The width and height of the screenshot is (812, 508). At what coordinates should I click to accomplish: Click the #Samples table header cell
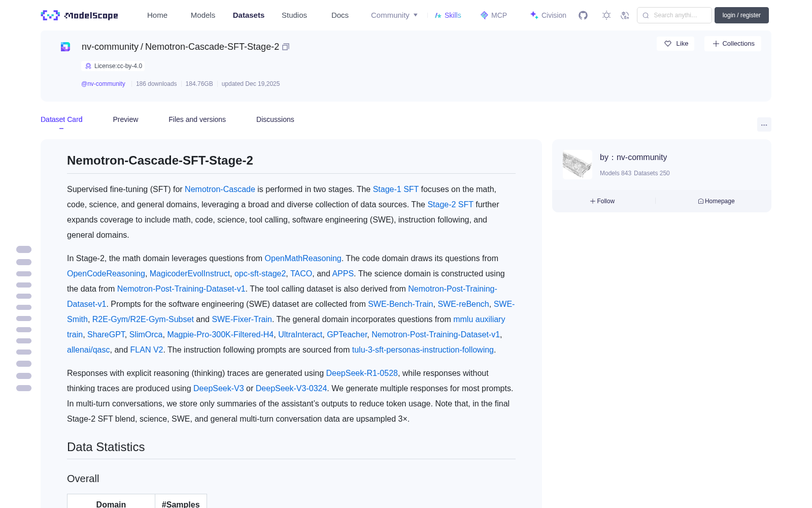tap(181, 502)
